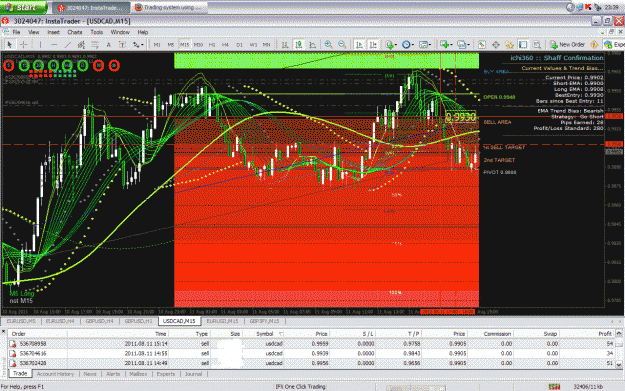Open the chart templates dropdown
The height and width of the screenshot is (391, 625).
click(x=425, y=45)
